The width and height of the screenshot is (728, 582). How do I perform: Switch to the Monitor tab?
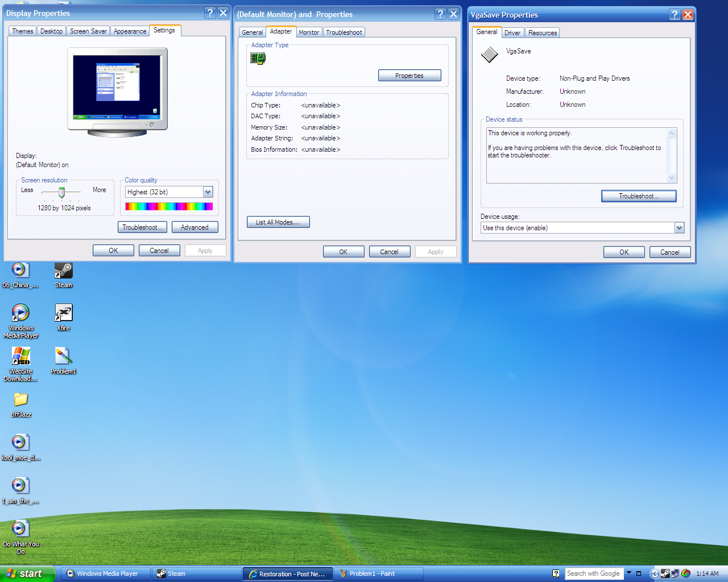(309, 32)
